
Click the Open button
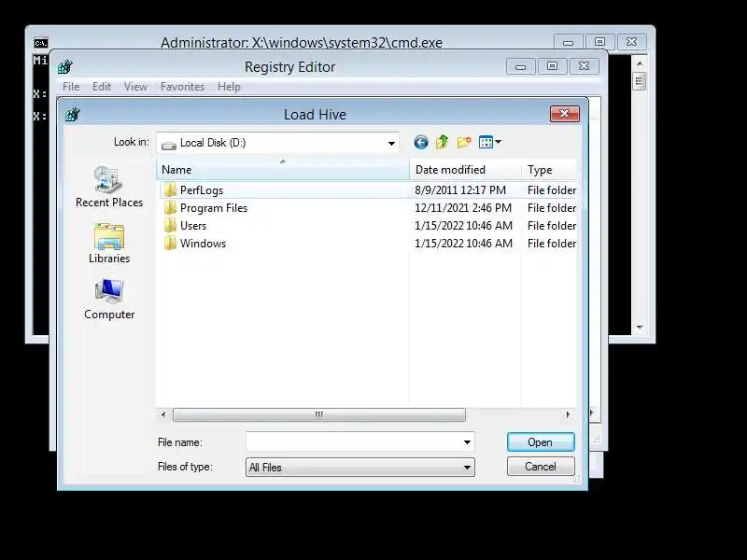point(541,441)
